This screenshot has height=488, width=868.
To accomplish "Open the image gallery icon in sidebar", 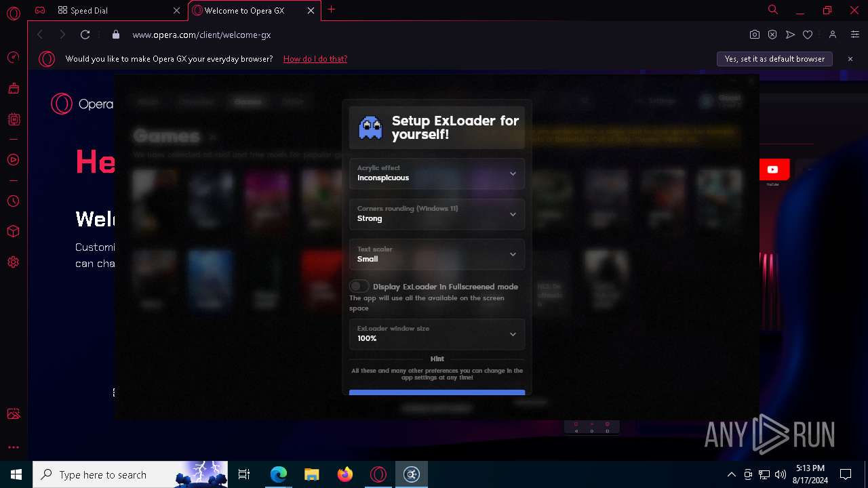I will [13, 414].
